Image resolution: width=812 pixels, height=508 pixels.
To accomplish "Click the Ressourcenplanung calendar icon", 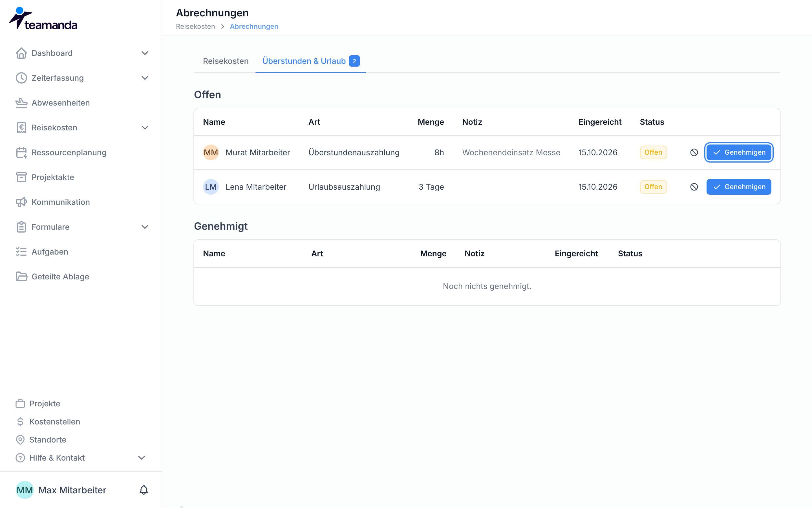I will click(x=21, y=152).
